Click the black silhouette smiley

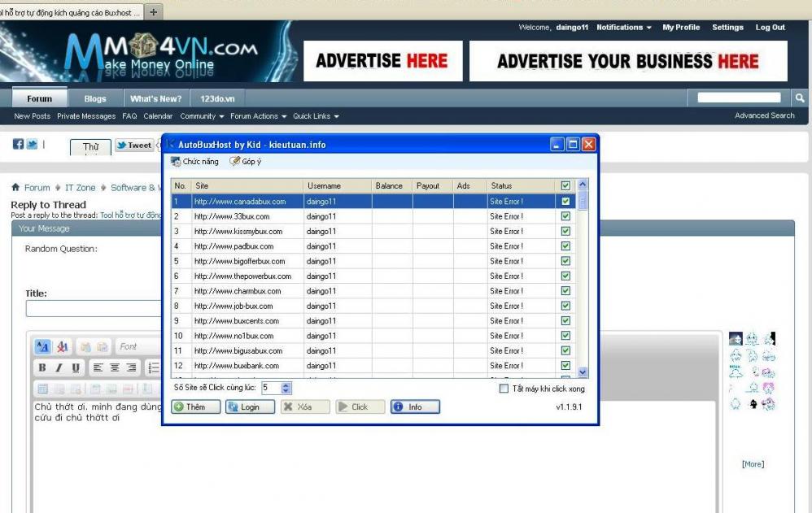[753, 404]
